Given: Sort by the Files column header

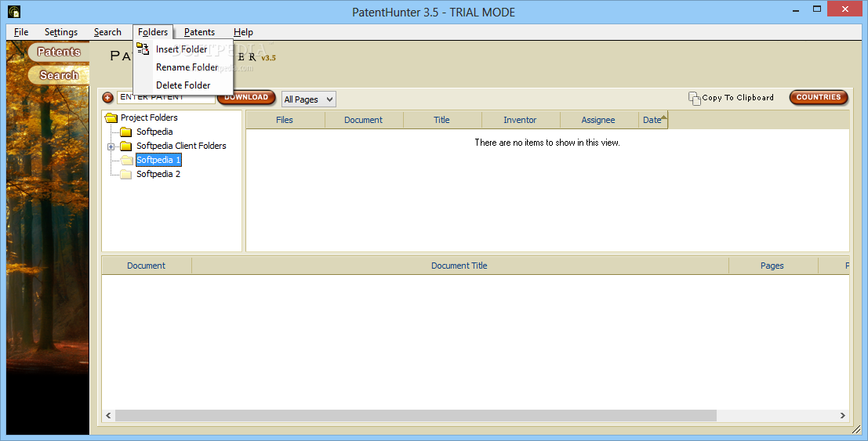Looking at the screenshot, I should (285, 120).
